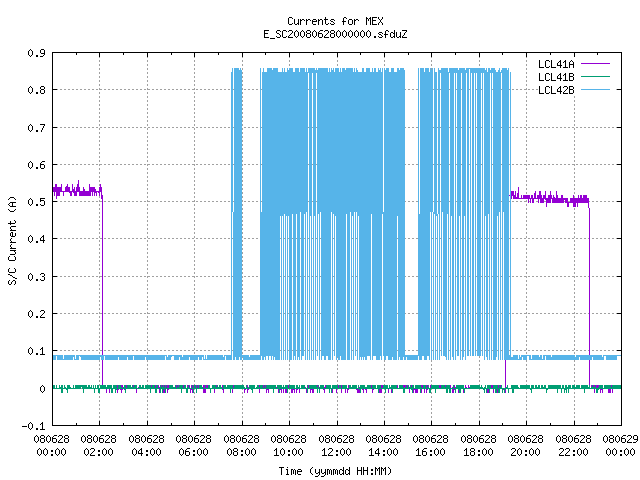Click the narrow blue LCL42B burst near 08:00

click(x=237, y=213)
